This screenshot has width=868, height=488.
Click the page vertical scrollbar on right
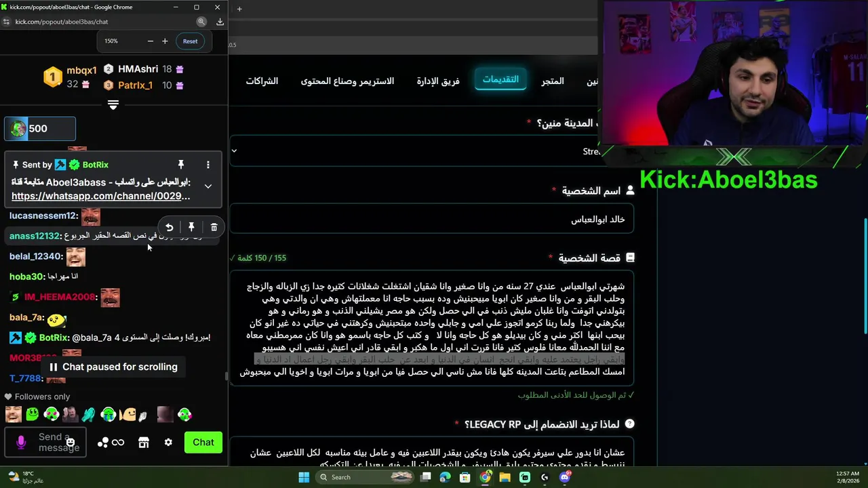click(x=865, y=276)
